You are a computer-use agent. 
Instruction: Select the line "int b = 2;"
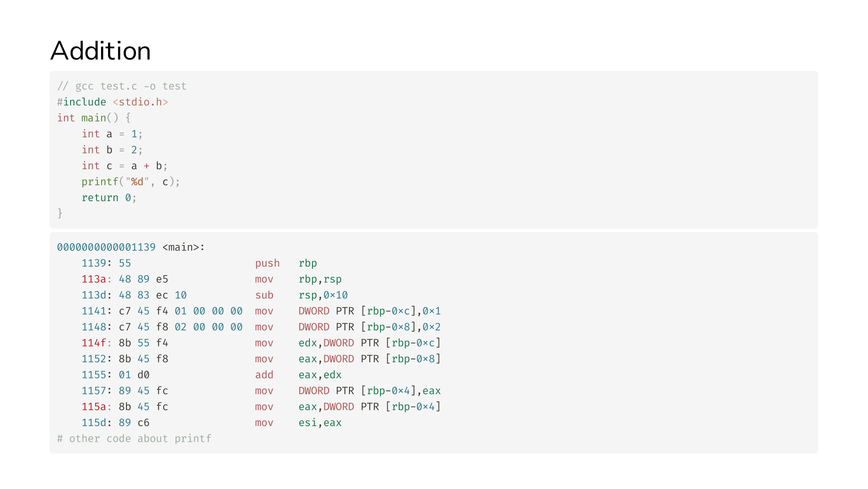[112, 150]
